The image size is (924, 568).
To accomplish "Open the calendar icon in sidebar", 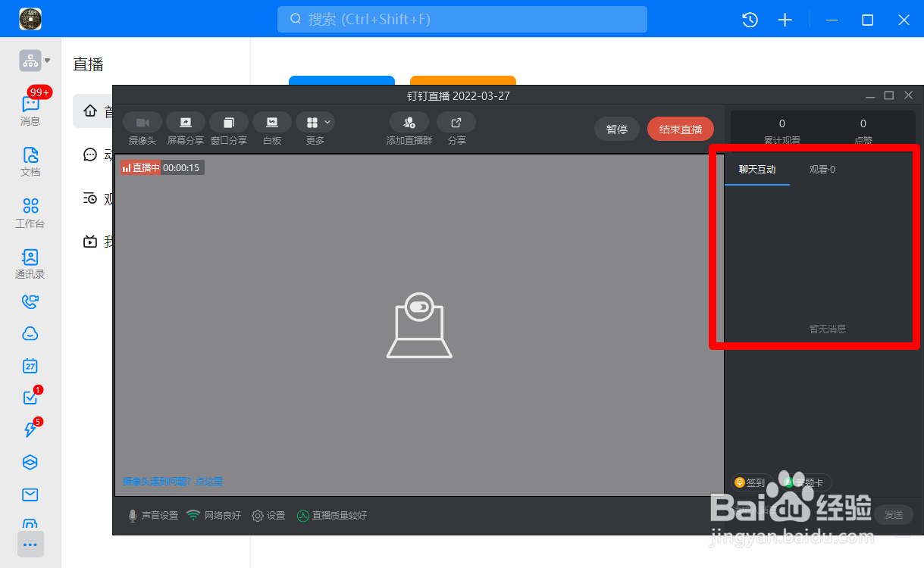I will click(30, 366).
